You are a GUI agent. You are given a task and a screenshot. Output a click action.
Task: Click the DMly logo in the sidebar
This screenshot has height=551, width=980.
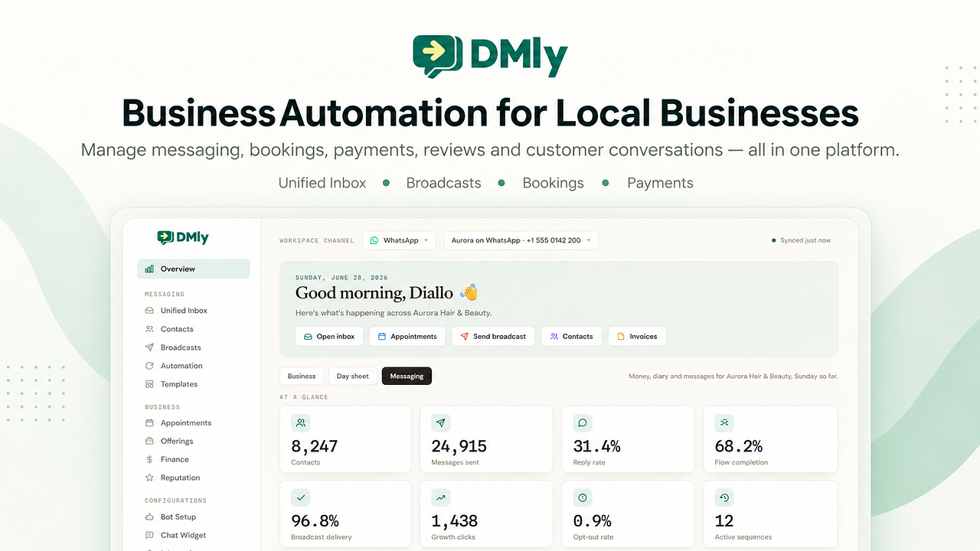[x=183, y=238]
